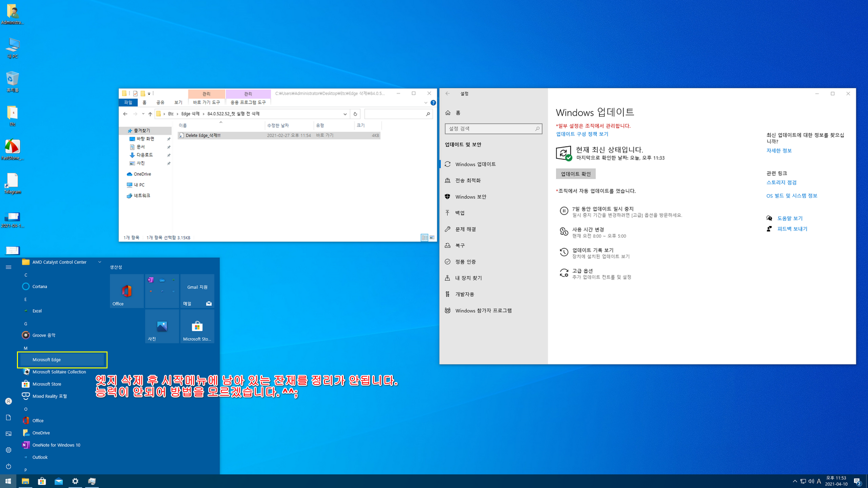Click the Microsoft Store tile

(197, 326)
